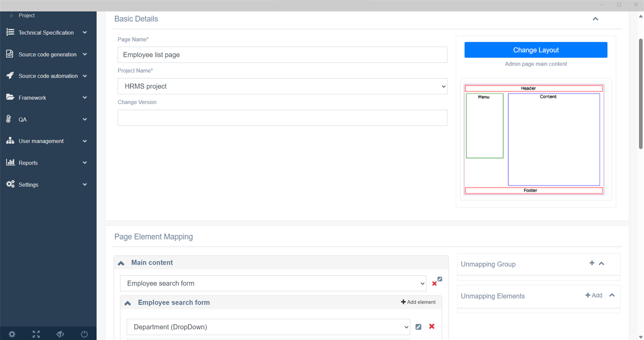The width and height of the screenshot is (644, 340).
Task: Click the power logout icon
Action: 84,334
